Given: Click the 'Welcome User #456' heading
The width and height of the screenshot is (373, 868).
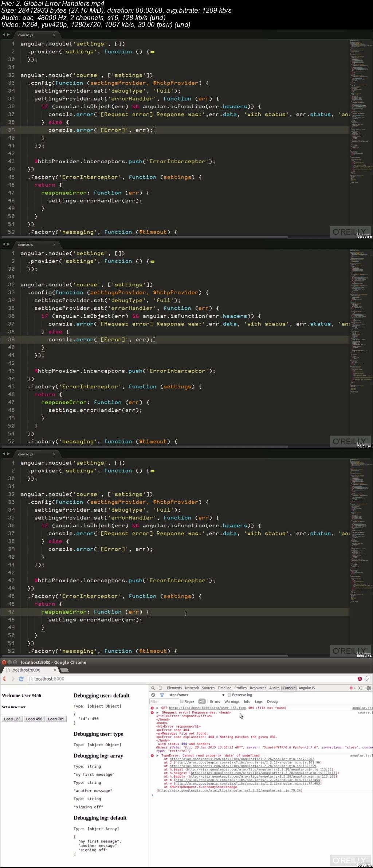Looking at the screenshot, I should (x=21, y=696).
